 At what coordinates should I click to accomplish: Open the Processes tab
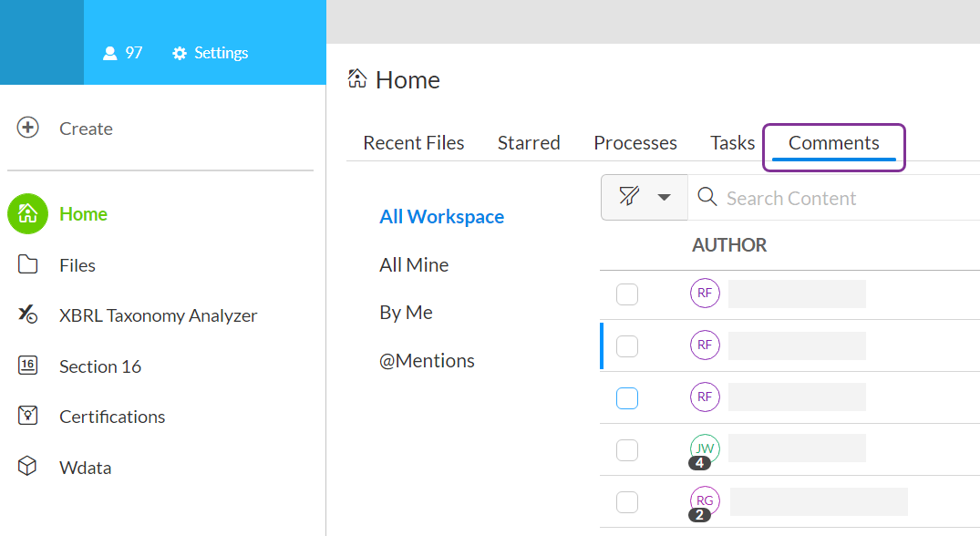(x=634, y=143)
